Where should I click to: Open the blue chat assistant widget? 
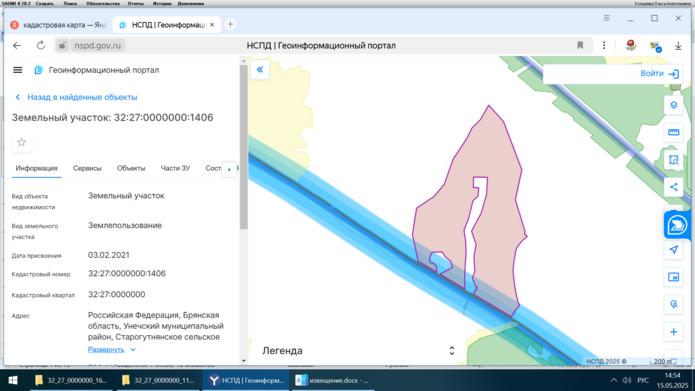click(677, 225)
